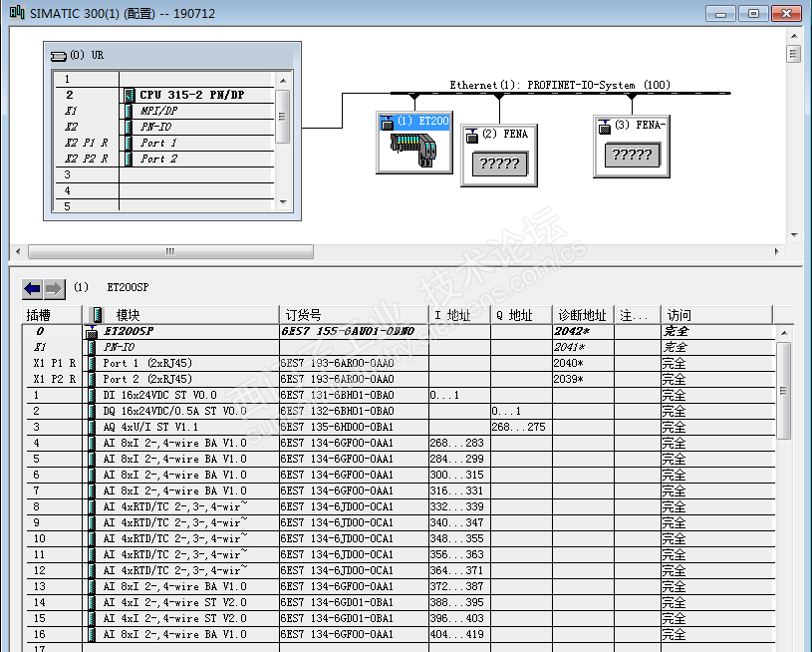Select the PN-IO row in rack UR
This screenshot has height=652, width=812.
click(x=164, y=127)
